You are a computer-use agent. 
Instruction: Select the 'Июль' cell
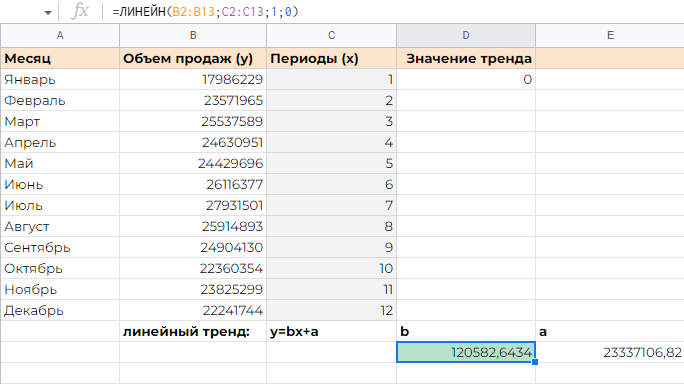click(x=60, y=205)
